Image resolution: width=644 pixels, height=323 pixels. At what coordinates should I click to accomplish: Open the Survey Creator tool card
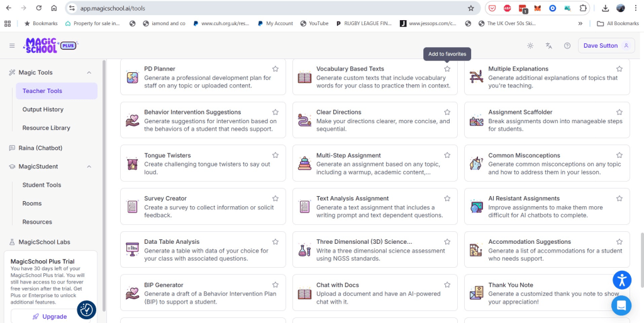[203, 207]
